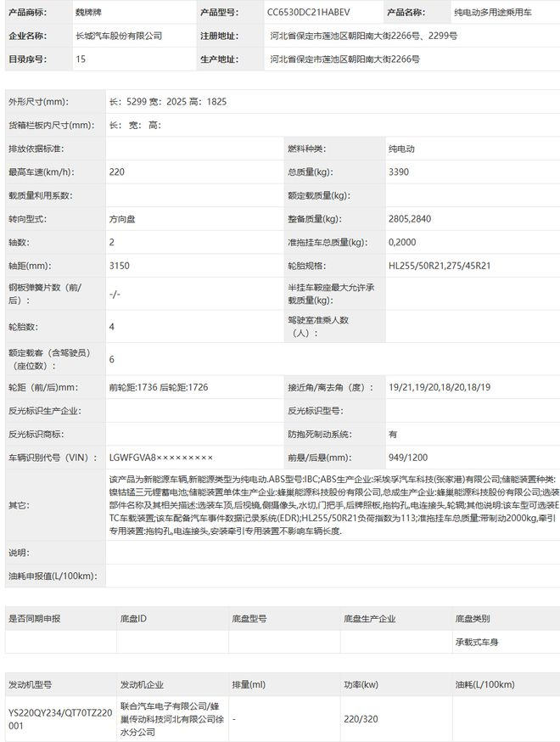
Task: Click the 准拖挂车总质量(kg) label
Action: click(x=328, y=242)
